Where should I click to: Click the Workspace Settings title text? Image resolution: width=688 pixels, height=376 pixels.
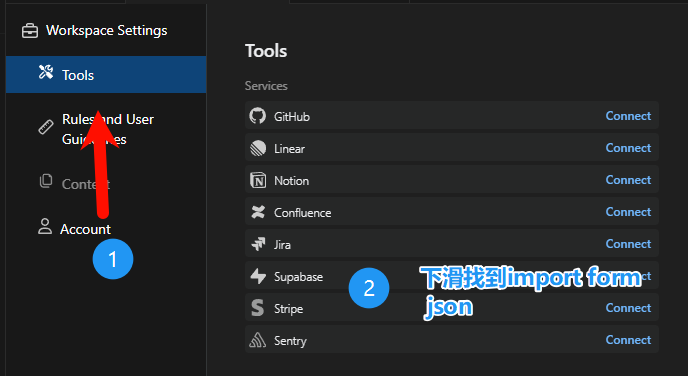click(107, 30)
